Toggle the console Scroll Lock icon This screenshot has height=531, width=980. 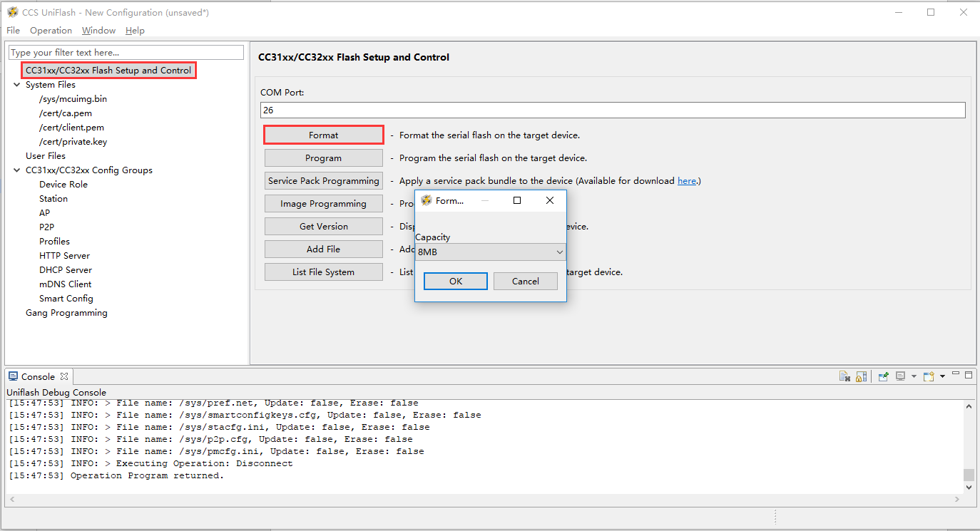[861, 376]
